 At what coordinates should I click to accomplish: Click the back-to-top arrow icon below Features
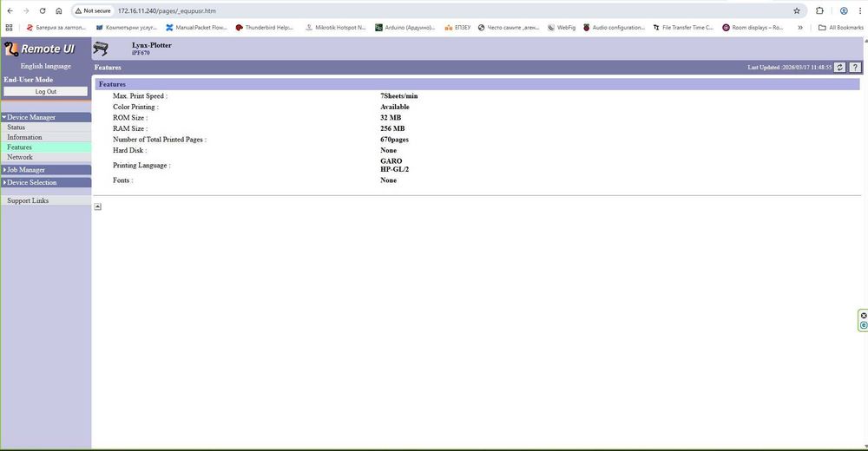(97, 206)
